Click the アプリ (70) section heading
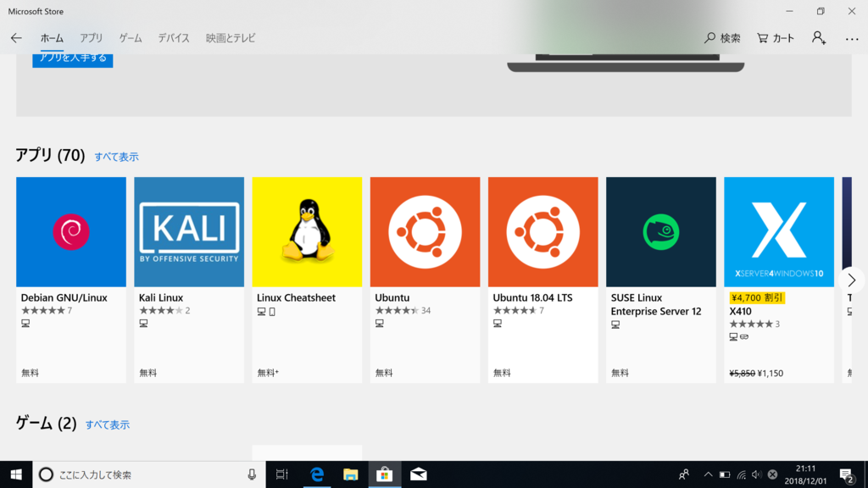Viewport: 868px width, 488px height. (x=50, y=156)
